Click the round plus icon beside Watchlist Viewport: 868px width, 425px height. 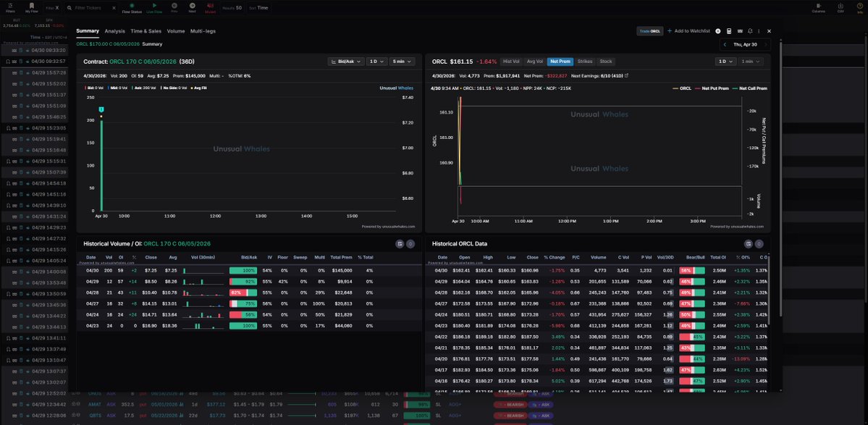pos(718,31)
